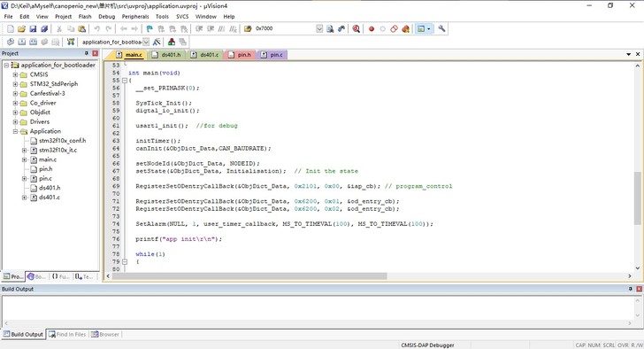
Task: Open the Find in Files icon beside the 0x7000 box
Action: tap(248, 28)
